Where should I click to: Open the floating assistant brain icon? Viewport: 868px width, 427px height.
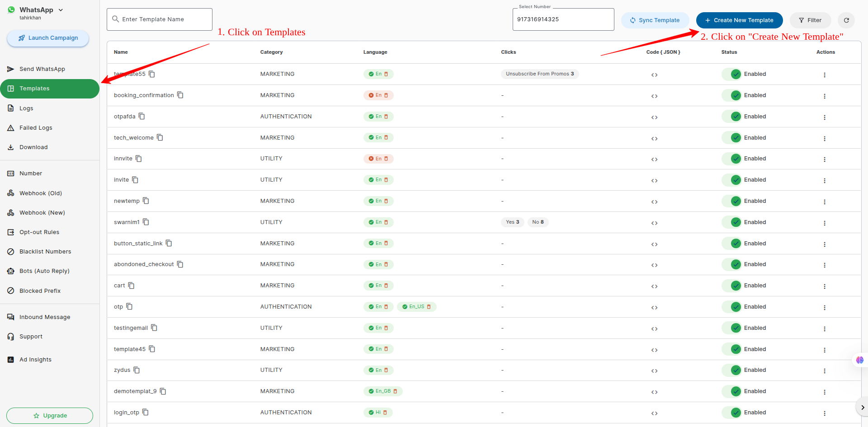click(x=860, y=360)
